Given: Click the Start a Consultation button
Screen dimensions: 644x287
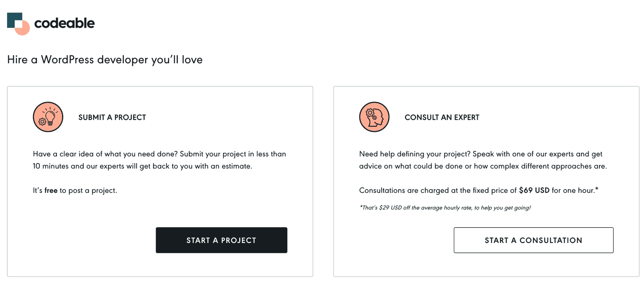Looking at the screenshot, I should coord(533,240).
